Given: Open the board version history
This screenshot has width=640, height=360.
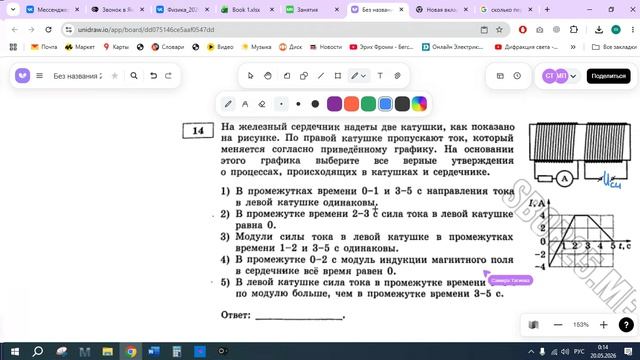Looking at the screenshot, I should 517,76.
